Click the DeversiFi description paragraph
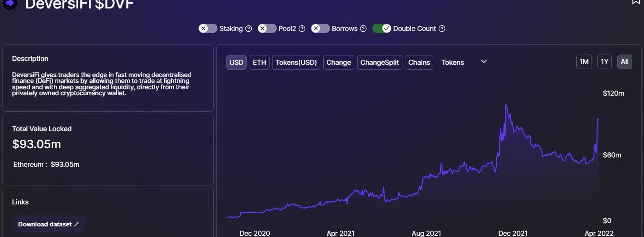644x237 pixels. [x=102, y=84]
